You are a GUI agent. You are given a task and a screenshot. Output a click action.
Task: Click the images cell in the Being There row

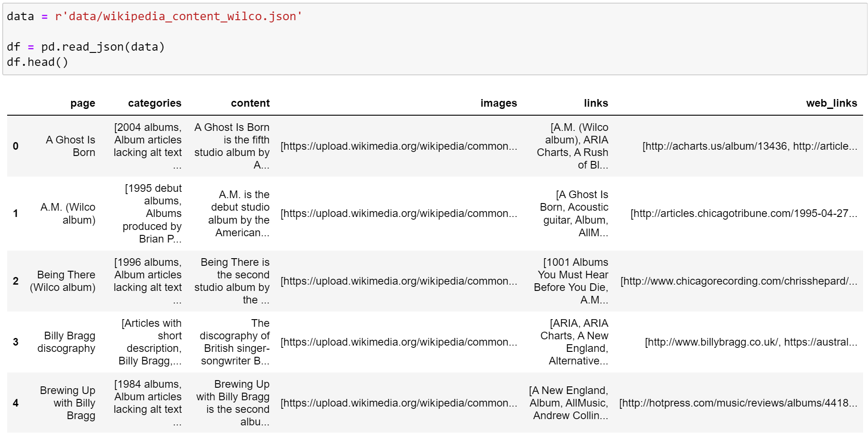[x=399, y=281]
